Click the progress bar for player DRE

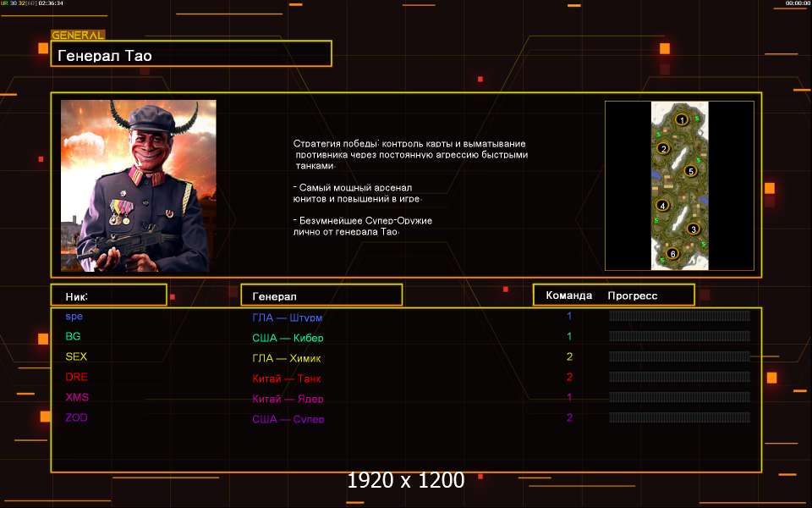tap(679, 377)
